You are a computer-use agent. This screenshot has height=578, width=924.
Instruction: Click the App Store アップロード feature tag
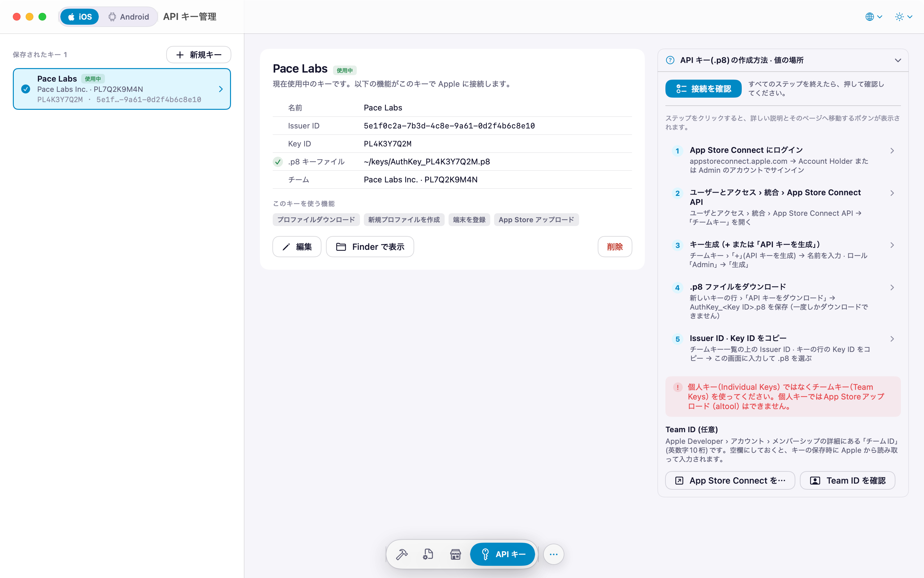(536, 220)
